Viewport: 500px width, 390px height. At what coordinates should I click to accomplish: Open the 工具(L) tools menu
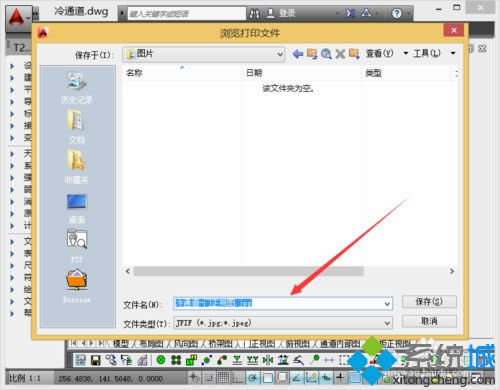coord(427,53)
